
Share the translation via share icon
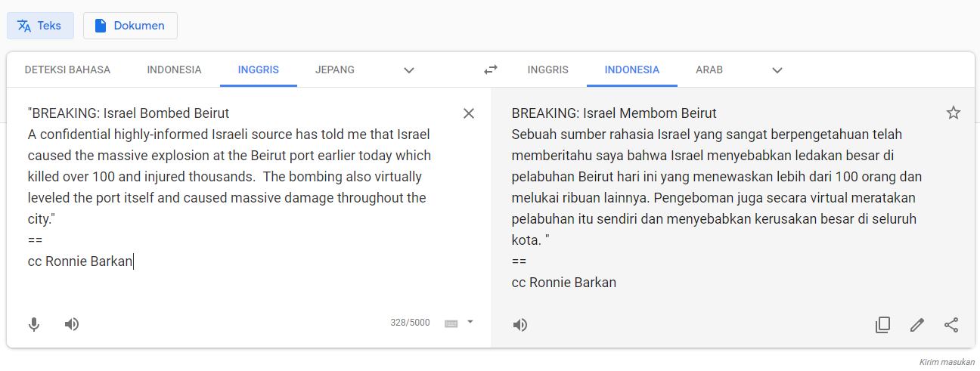(951, 325)
